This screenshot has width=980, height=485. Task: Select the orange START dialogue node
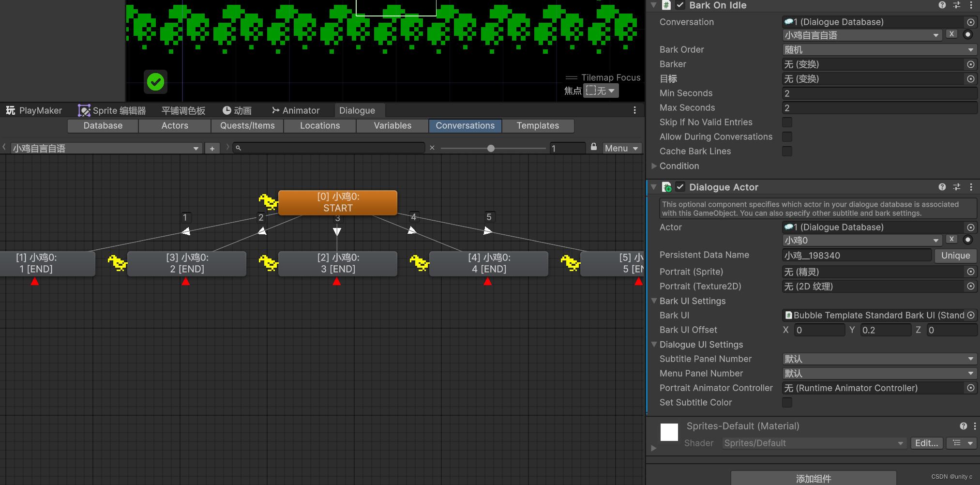coord(338,203)
